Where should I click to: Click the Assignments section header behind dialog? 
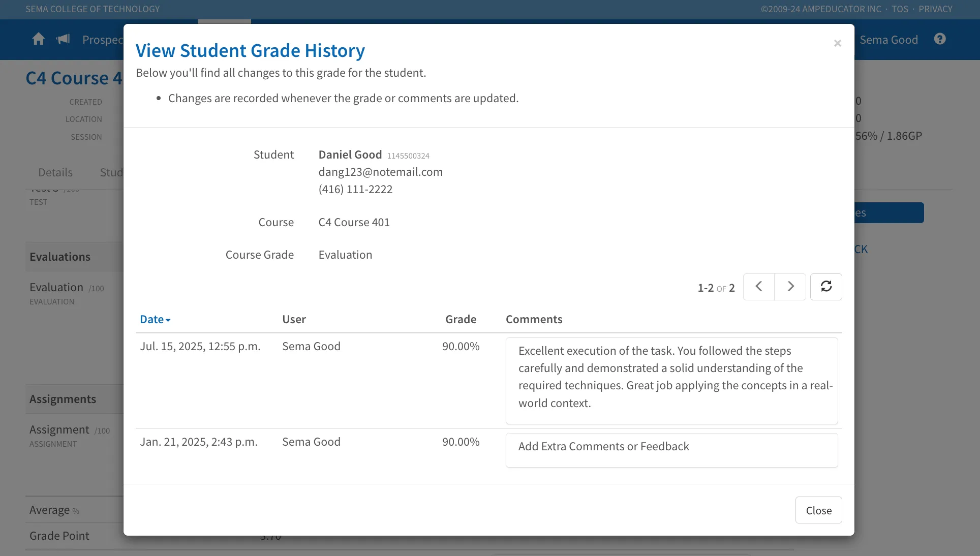click(63, 399)
